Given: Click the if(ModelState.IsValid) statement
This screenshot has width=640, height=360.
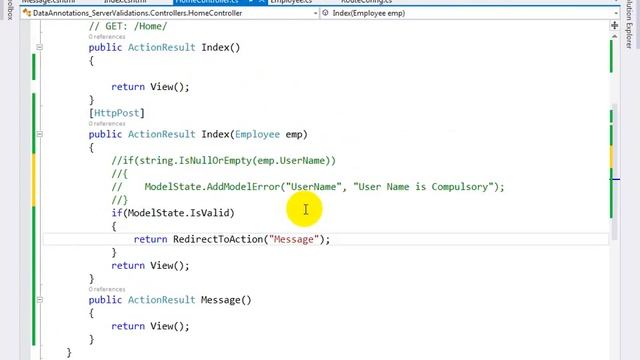Looking at the screenshot, I should [x=173, y=213].
